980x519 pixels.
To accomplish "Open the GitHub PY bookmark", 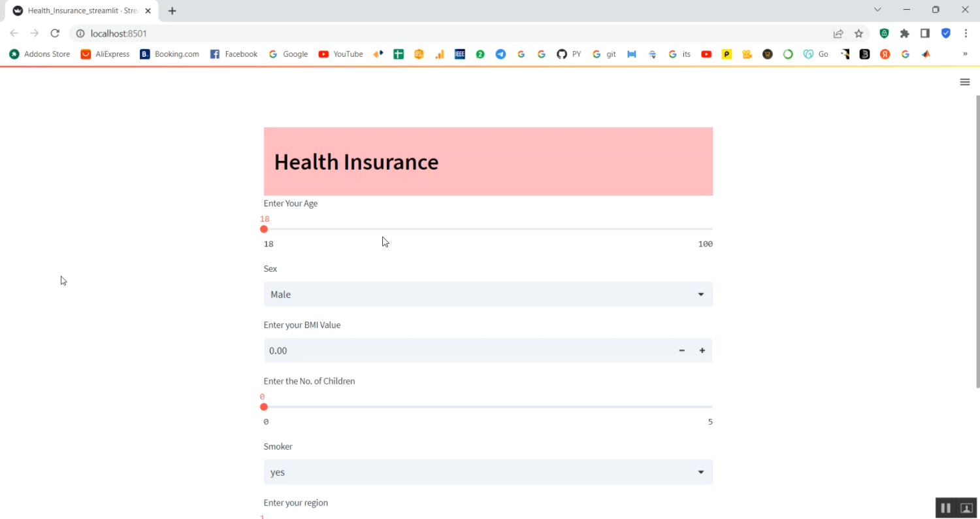I will (x=569, y=54).
